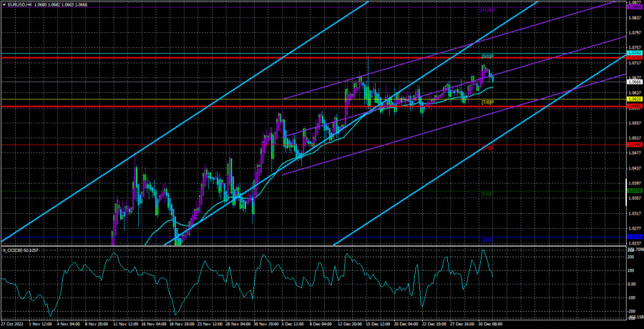Viewport: 644px width, 329px height.
Task: Click the 1.0757 price axis value
Action: [x=635, y=48]
